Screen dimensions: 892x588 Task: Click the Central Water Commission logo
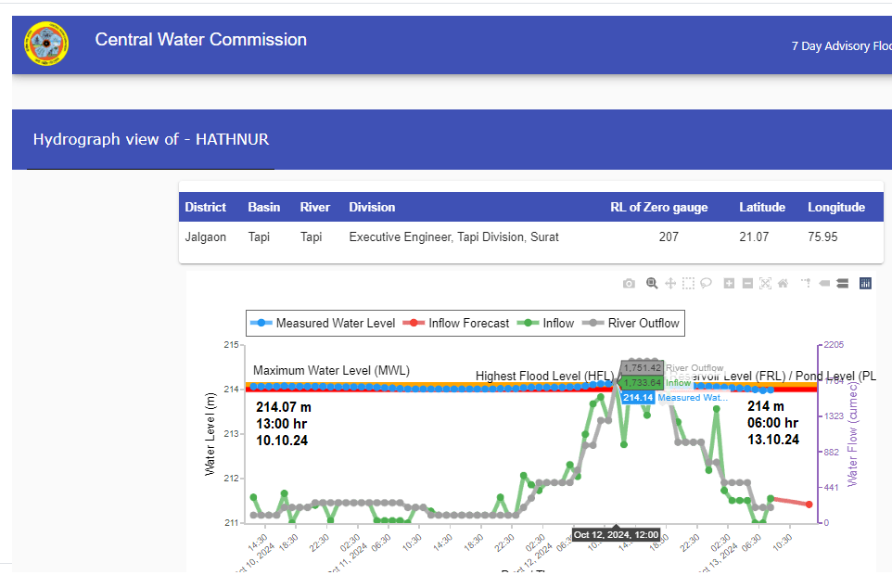(x=46, y=44)
